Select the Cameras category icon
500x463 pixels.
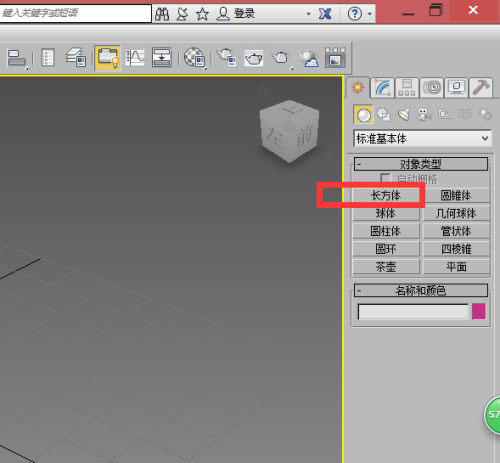click(424, 115)
